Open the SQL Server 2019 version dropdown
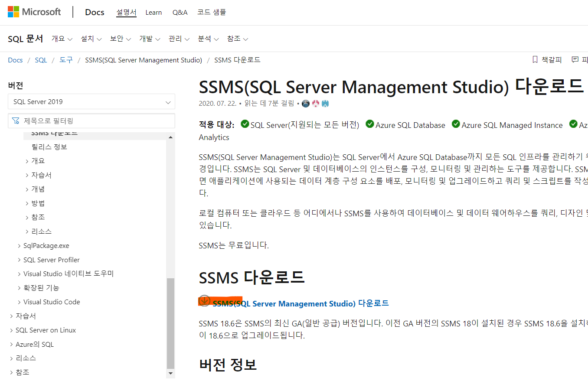Viewport: 588px width, 381px height. pos(91,101)
